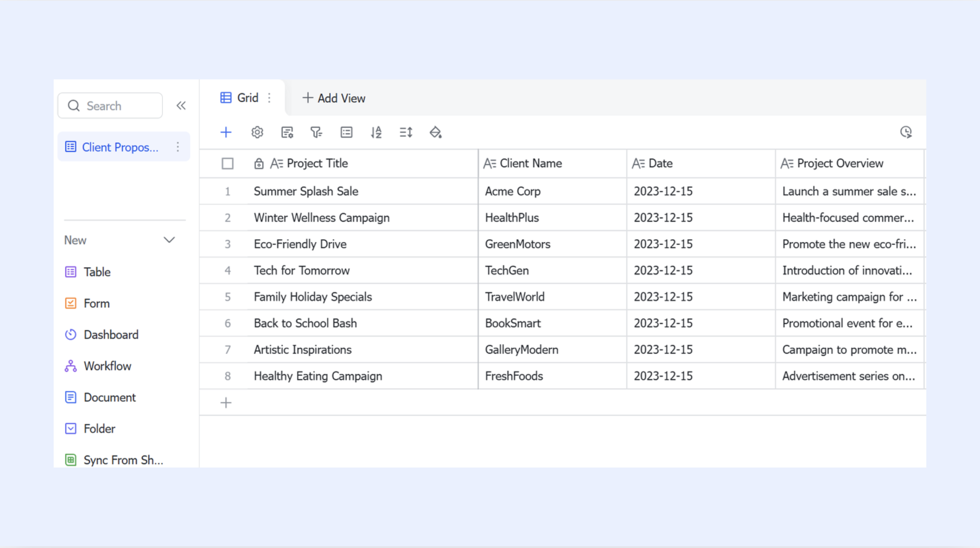Click text type icon of Date column
The width and height of the screenshot is (980, 548).
coord(638,164)
